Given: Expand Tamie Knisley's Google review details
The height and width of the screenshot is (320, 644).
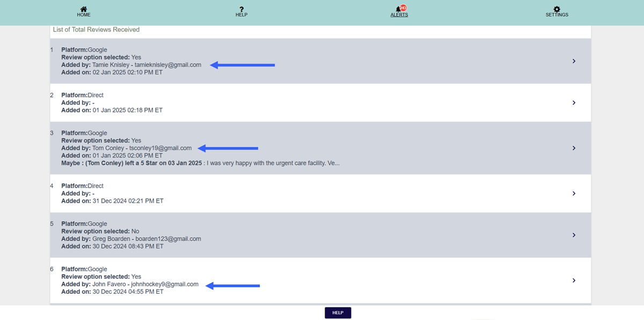Looking at the screenshot, I should tap(574, 61).
